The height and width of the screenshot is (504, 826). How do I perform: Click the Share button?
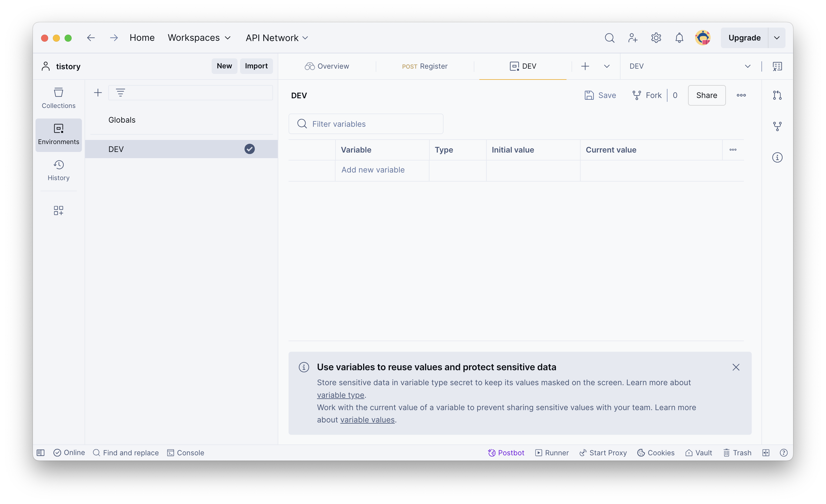tap(706, 96)
